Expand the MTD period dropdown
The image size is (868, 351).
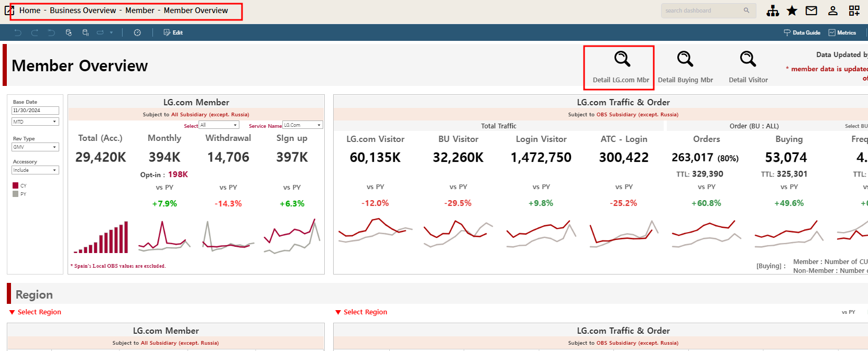point(35,122)
